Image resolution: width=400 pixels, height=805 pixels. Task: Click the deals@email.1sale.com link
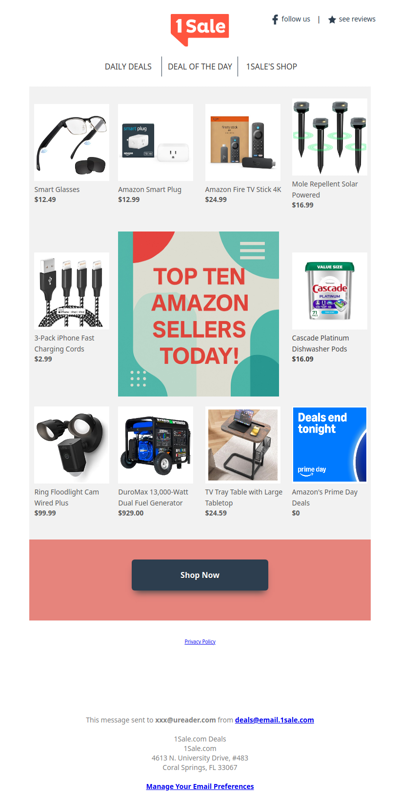(x=274, y=720)
